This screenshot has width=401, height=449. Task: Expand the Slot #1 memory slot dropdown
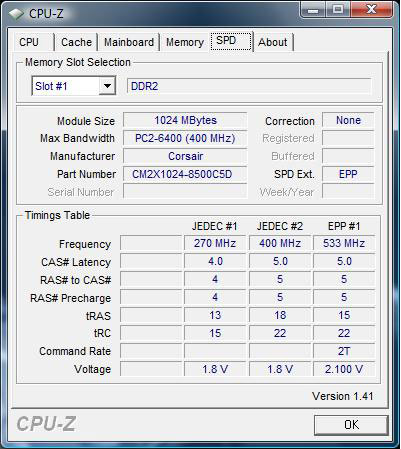point(107,86)
